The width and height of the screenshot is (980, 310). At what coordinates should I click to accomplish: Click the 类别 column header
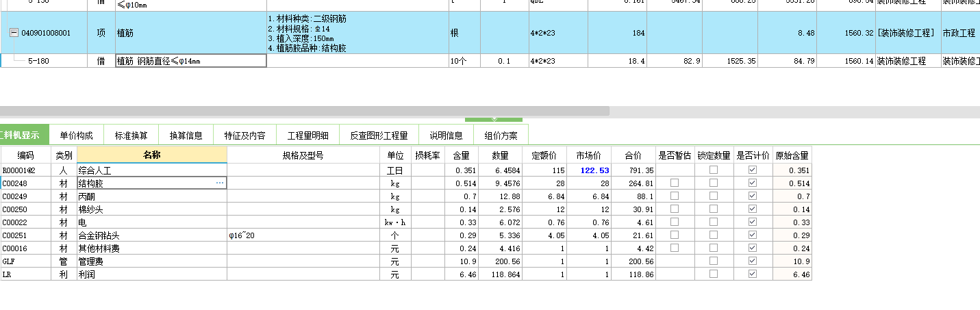click(x=64, y=155)
